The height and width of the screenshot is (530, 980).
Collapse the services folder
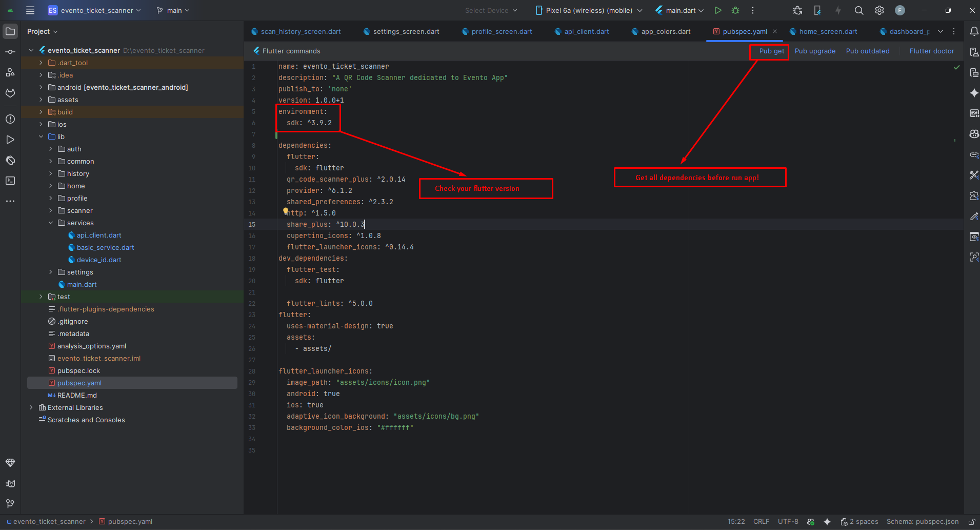[x=51, y=223]
